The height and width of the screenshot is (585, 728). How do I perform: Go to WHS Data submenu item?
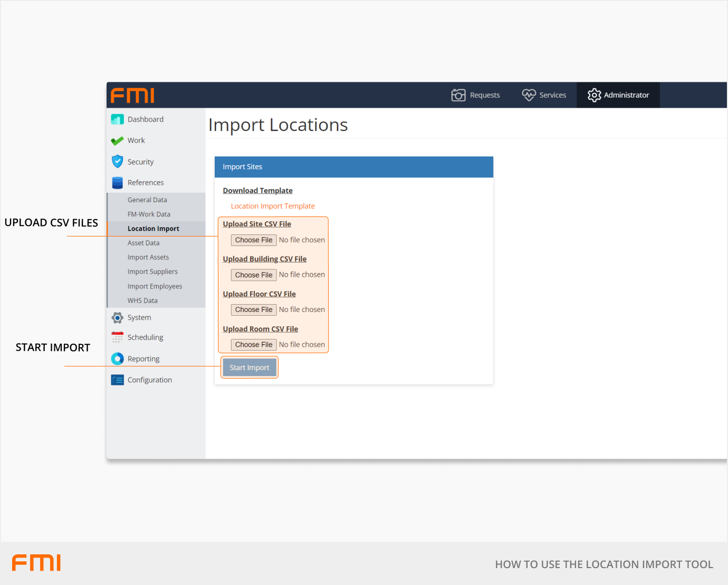point(142,301)
